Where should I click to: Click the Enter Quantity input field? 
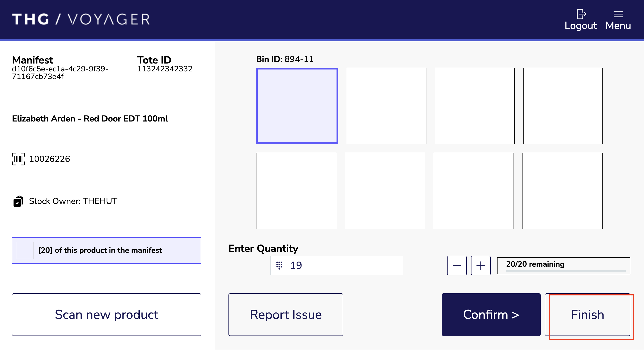(345, 266)
